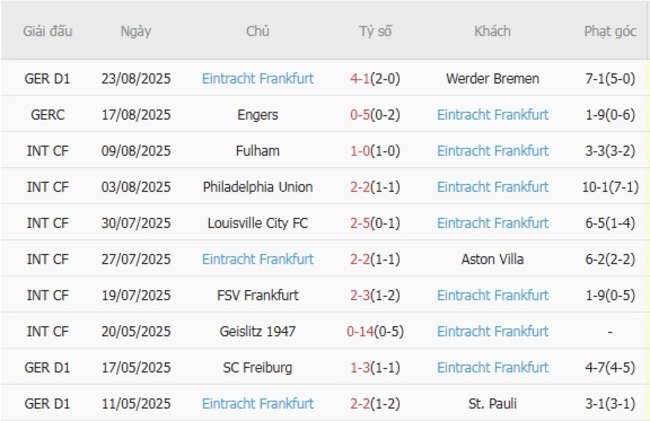650x421 pixels.
Task: Click the "Phạt góc" column header
Action: pos(610,31)
